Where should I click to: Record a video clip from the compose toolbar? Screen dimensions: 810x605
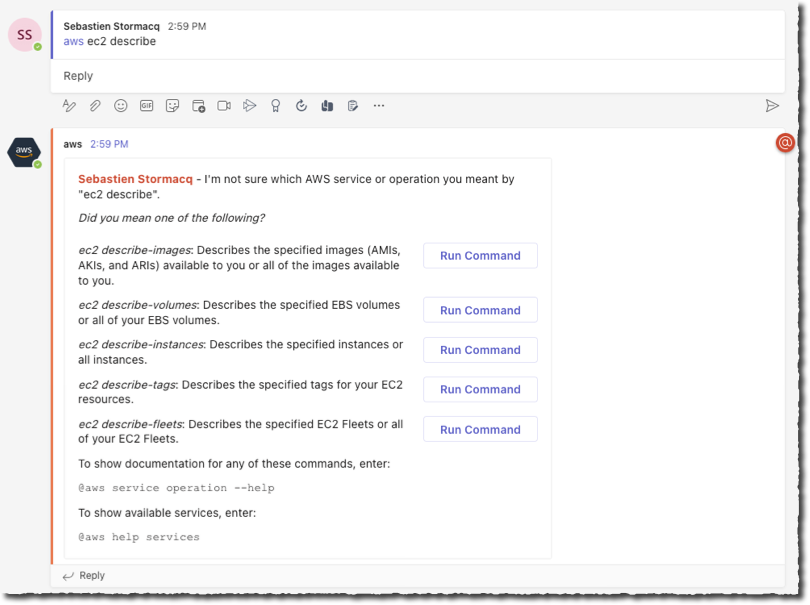pos(224,105)
